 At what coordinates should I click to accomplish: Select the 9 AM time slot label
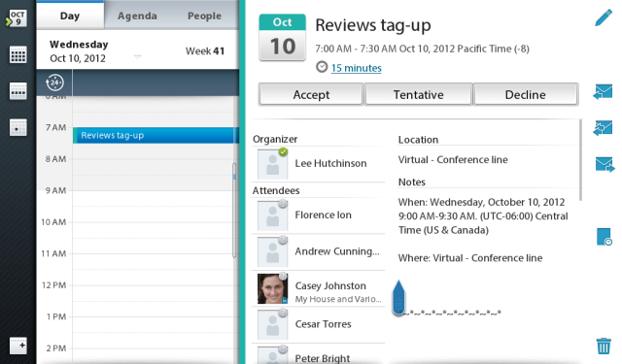point(55,190)
